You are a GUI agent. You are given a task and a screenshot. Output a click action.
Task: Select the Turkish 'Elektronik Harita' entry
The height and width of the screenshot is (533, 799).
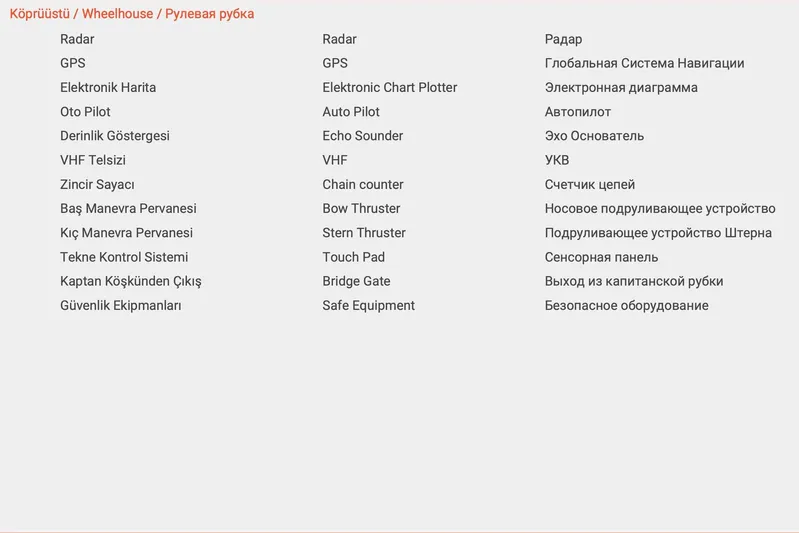[108, 88]
